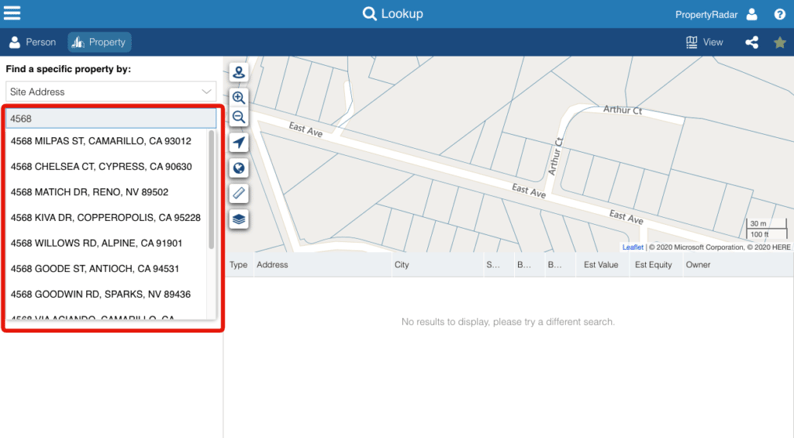This screenshot has height=438, width=794.
Task: Open the View map options
Action: coord(704,42)
